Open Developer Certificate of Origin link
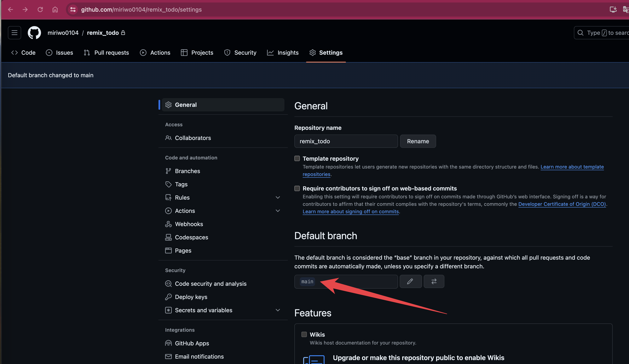 pos(562,204)
